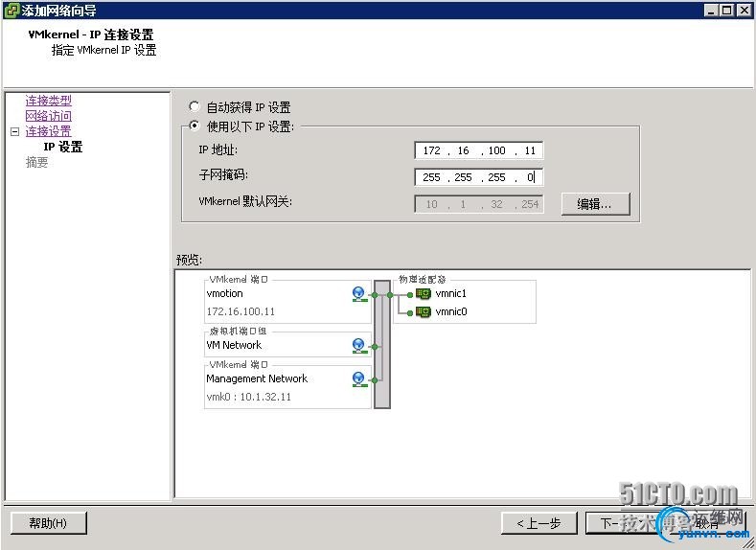The width and height of the screenshot is (756, 550).
Task: Open the 连接设置 wizard step link
Action: point(48,131)
